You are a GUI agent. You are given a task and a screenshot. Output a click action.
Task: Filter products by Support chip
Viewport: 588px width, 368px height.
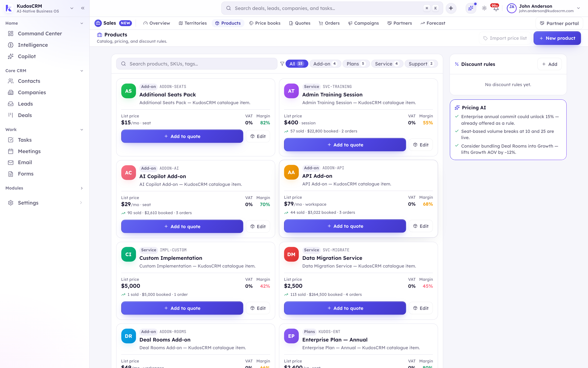(x=421, y=64)
